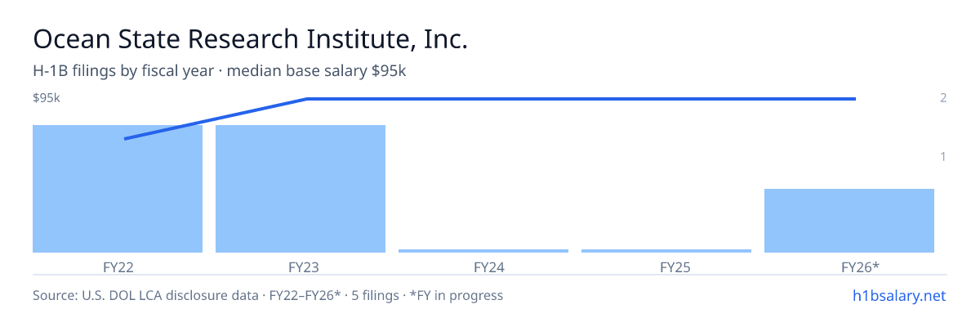980x327 pixels.
Task: Click the median salary line start point
Action: 125,138
